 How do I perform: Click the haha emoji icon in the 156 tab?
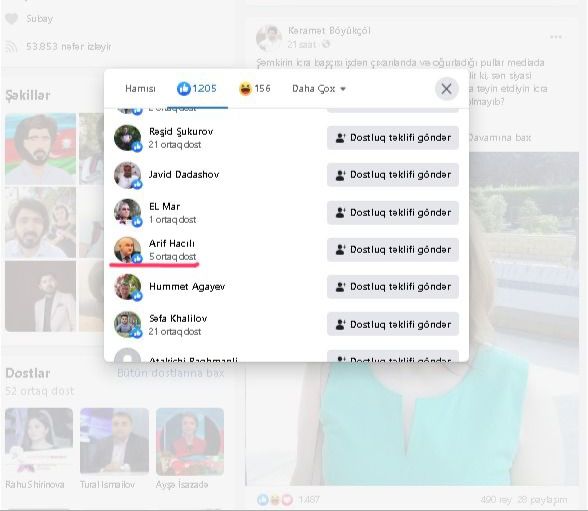[245, 89]
